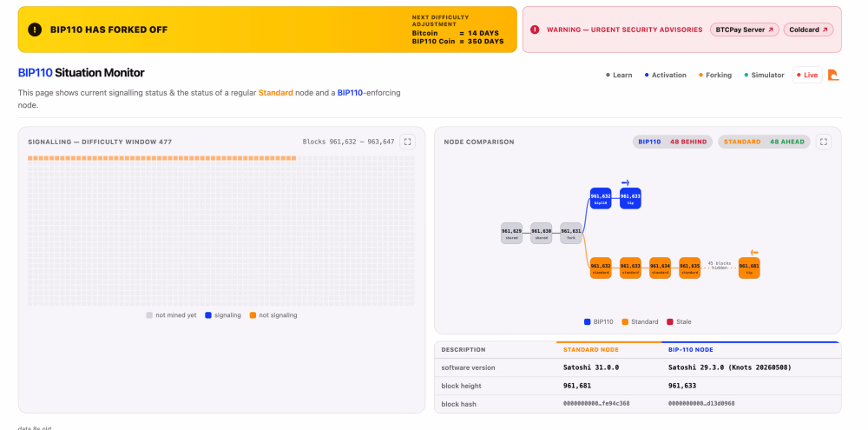Click the red alert icon in security advisories
This screenshot has width=868, height=430.
point(535,30)
